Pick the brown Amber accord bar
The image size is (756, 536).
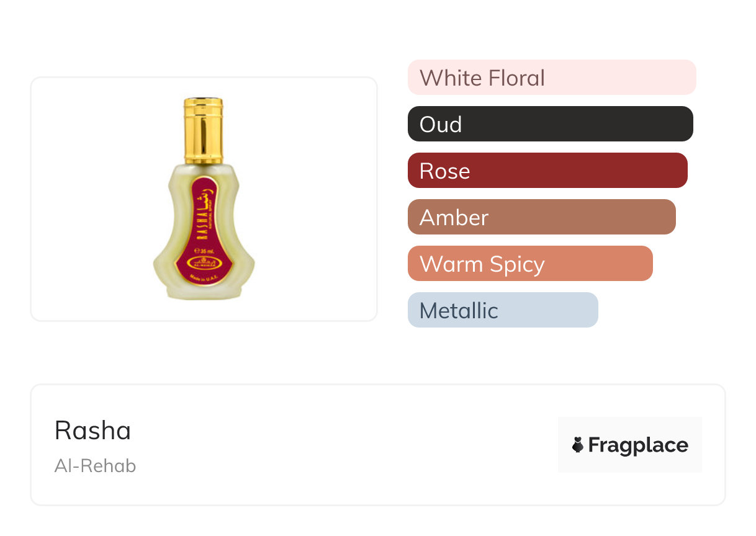coord(541,217)
